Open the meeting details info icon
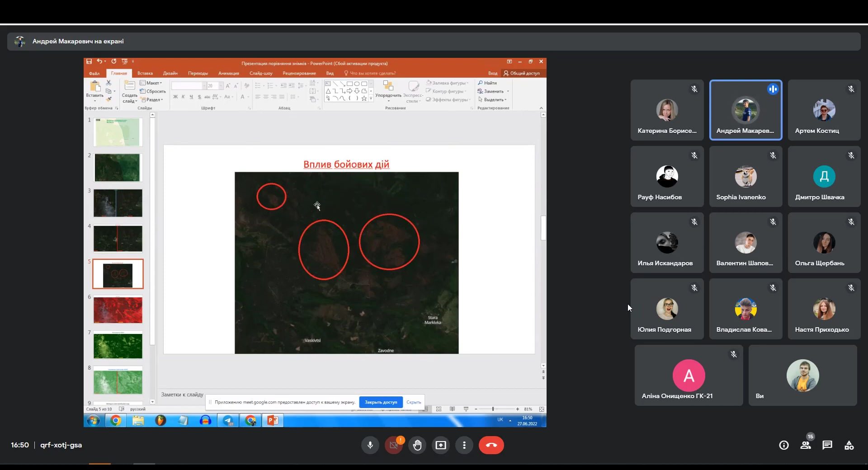Viewport: 868px width, 470px height. tap(783, 445)
